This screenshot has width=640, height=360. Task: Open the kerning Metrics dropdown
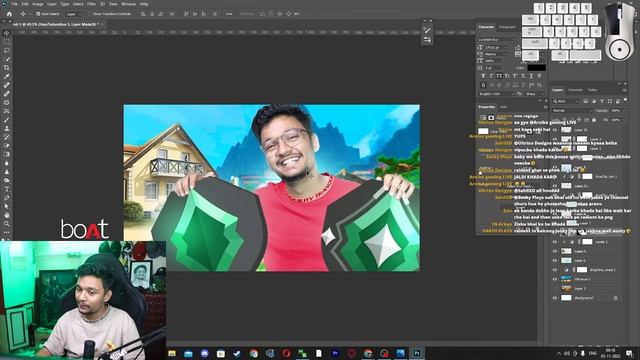click(496, 54)
